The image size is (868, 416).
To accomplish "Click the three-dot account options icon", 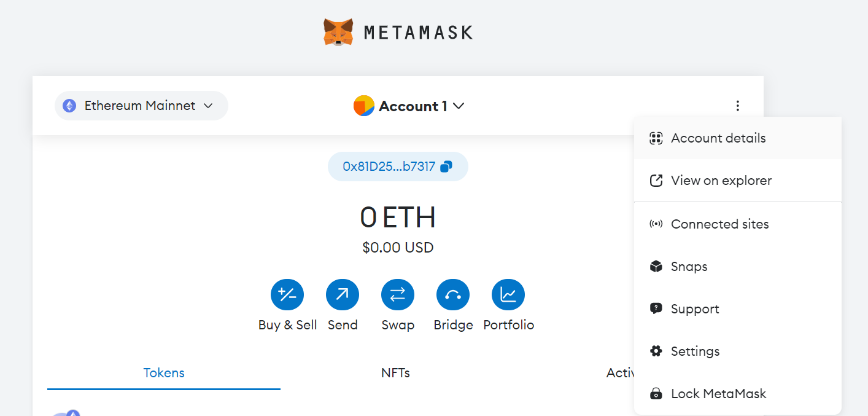I will (737, 106).
